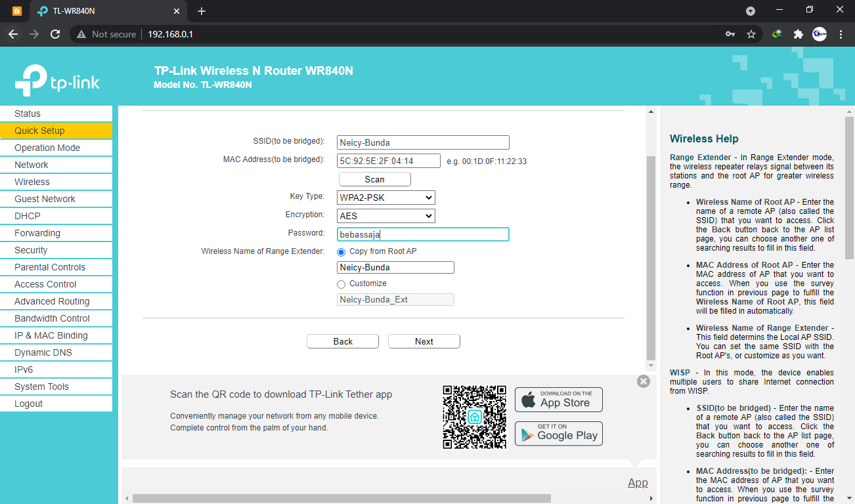Screen dimensions: 855x504
Task: Dismiss the Tether app banner
Action: click(644, 381)
